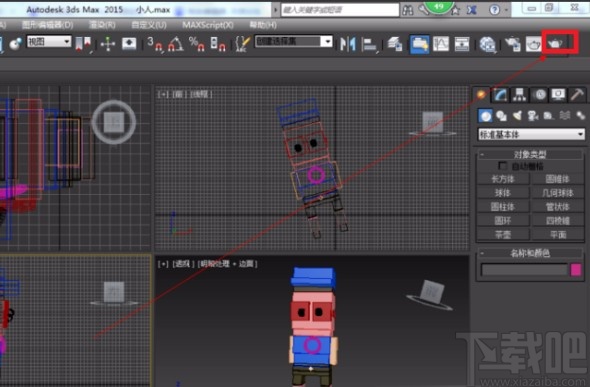Screen dimensions: 590x387
Task: Switch to the Shapes category icon
Action: click(501, 115)
